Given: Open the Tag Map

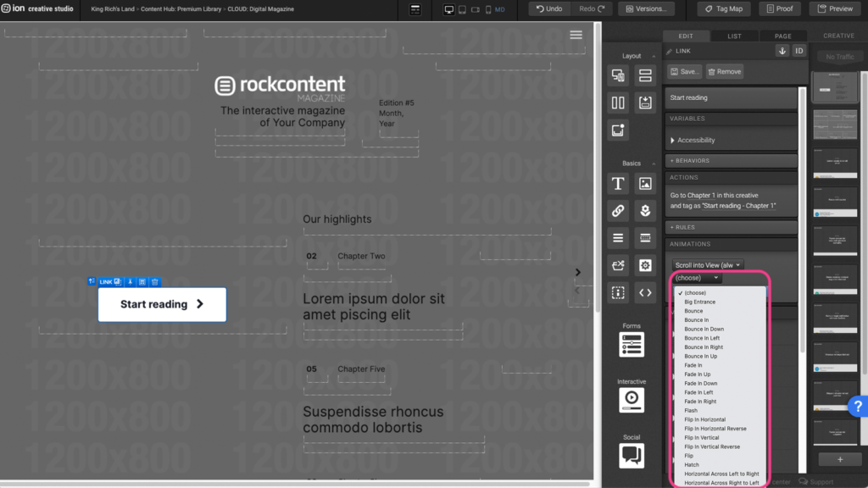Looking at the screenshot, I should (x=724, y=8).
